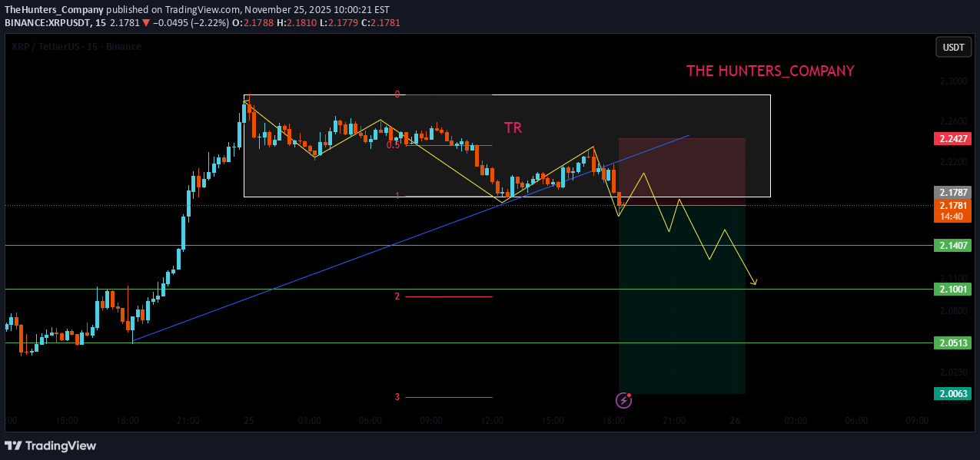Click the red price label 2.2427
980x460 pixels.
click(x=953, y=138)
